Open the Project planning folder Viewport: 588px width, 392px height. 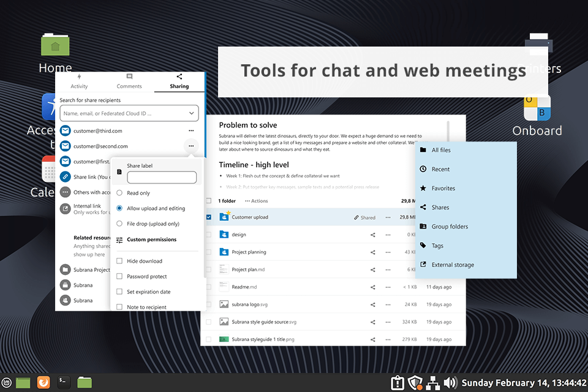tap(249, 252)
